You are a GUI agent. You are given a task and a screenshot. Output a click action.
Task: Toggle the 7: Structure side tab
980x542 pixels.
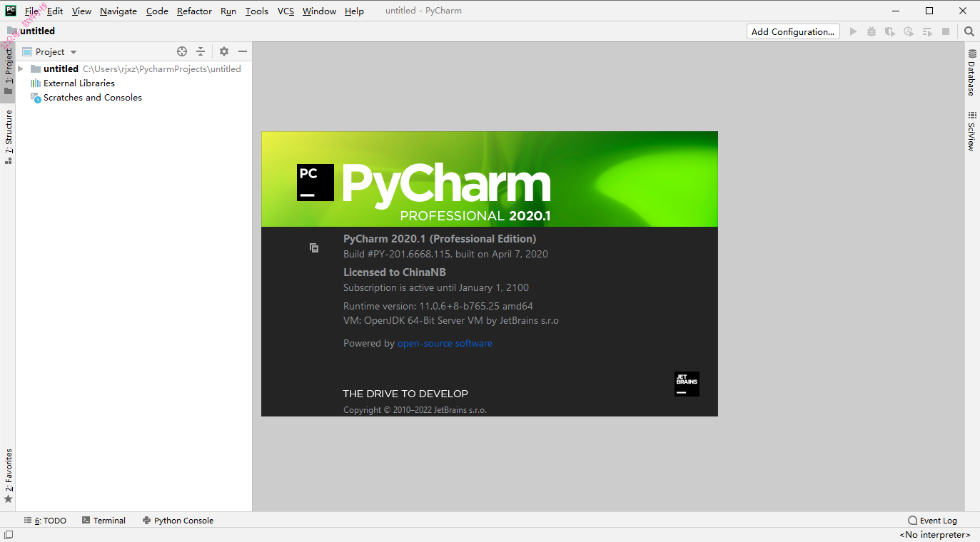(x=8, y=137)
